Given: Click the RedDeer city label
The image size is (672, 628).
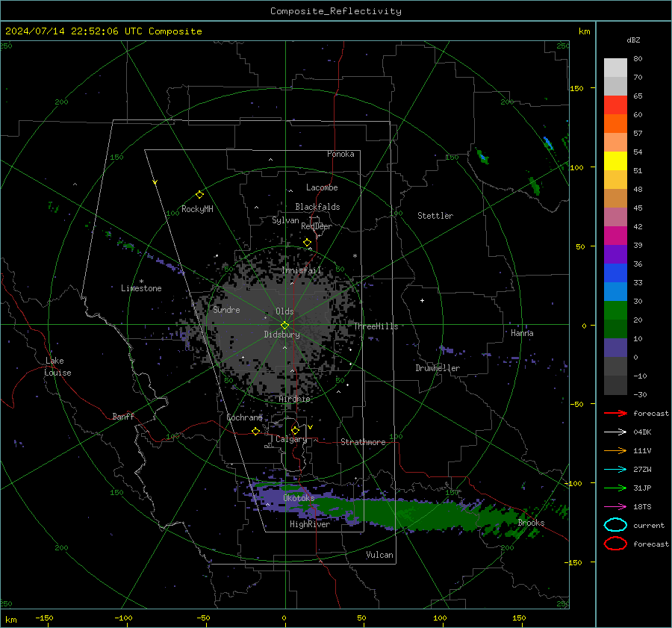Looking at the screenshot, I should 317,226.
